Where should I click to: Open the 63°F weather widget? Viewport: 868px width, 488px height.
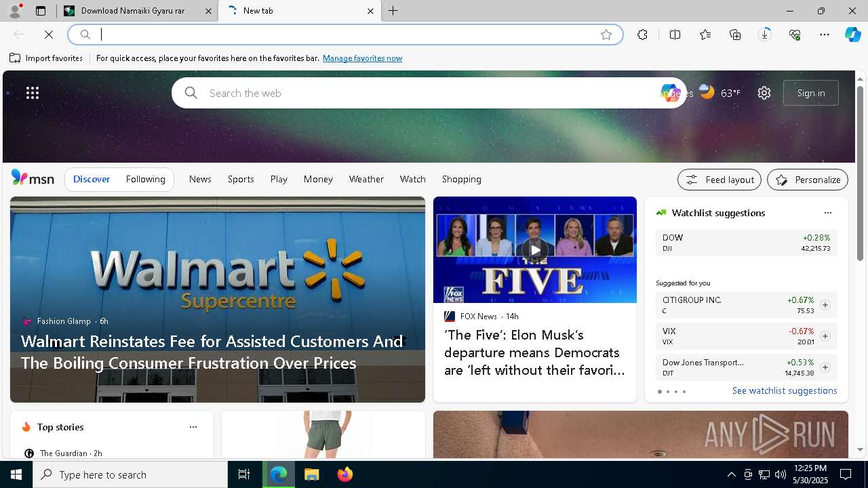(719, 93)
